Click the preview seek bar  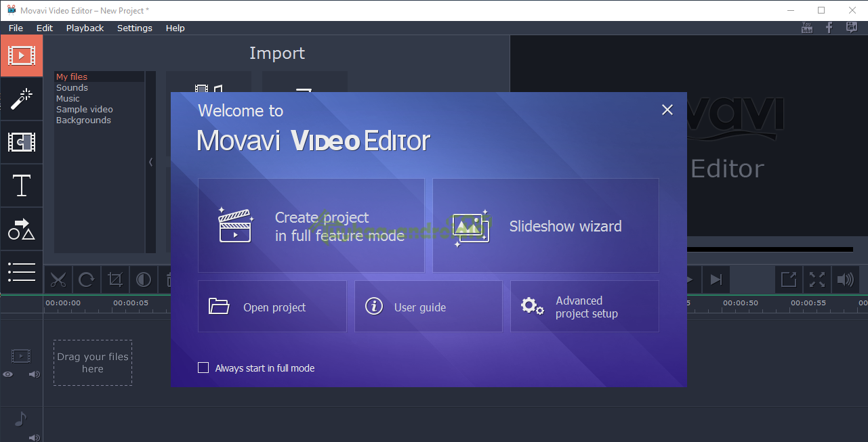coord(770,250)
